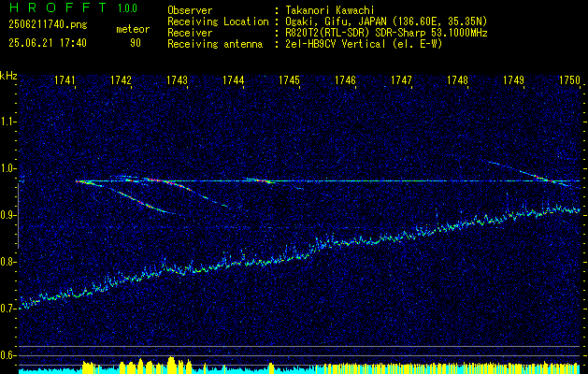Click timestamp 25.06.21 17:40
This screenshot has width=588, height=374.
(x=48, y=43)
